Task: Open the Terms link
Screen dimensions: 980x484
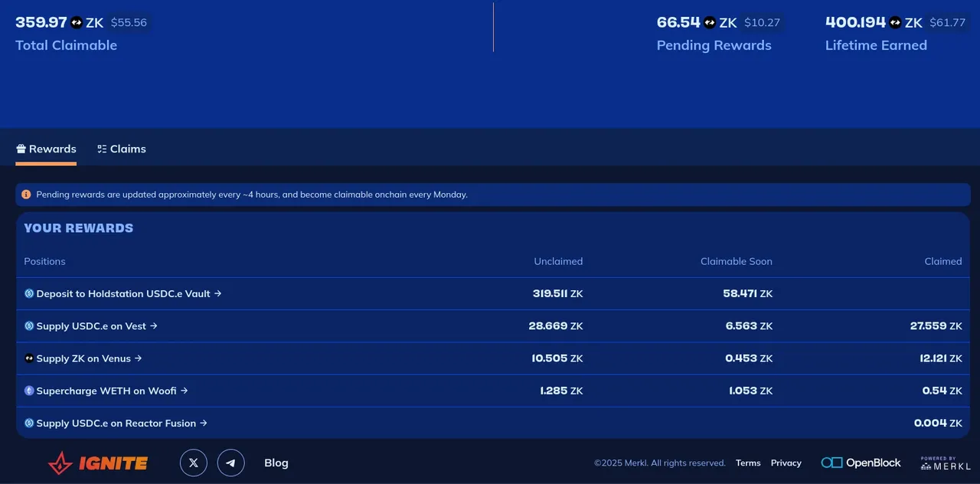Action: [748, 463]
